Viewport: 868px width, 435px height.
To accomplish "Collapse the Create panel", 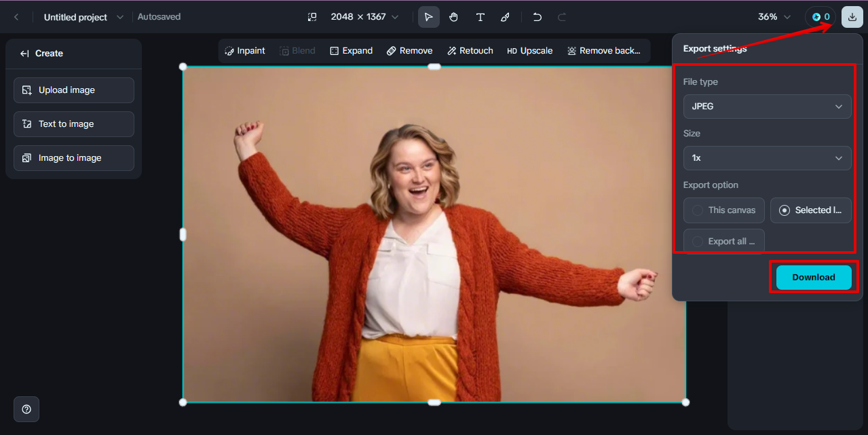I will (24, 54).
